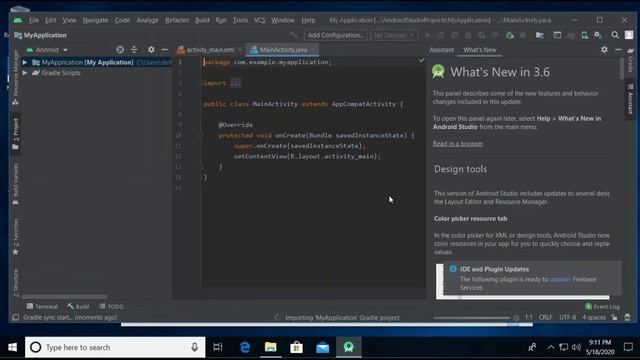Viewport: 640px width, 360px height.
Task: Close the MainActivity.java tab
Action: pyautogui.click(x=313, y=50)
